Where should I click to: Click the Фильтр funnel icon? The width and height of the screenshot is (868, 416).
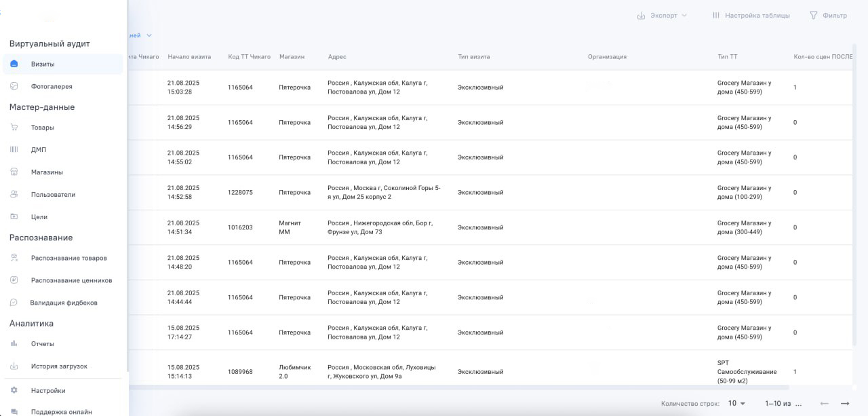(x=814, y=15)
